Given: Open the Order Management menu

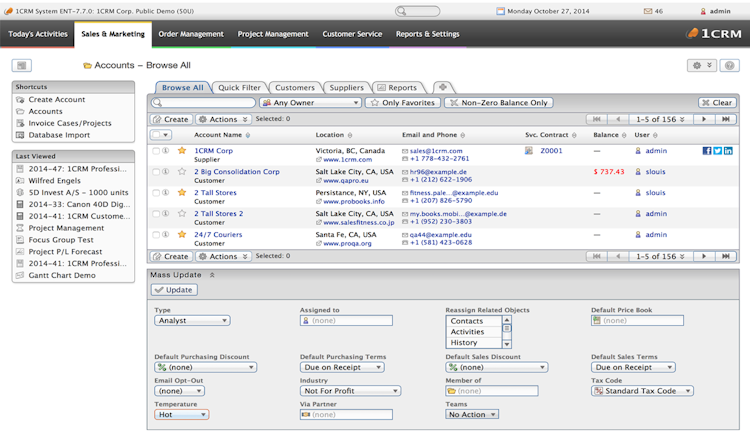Looking at the screenshot, I should (x=191, y=34).
